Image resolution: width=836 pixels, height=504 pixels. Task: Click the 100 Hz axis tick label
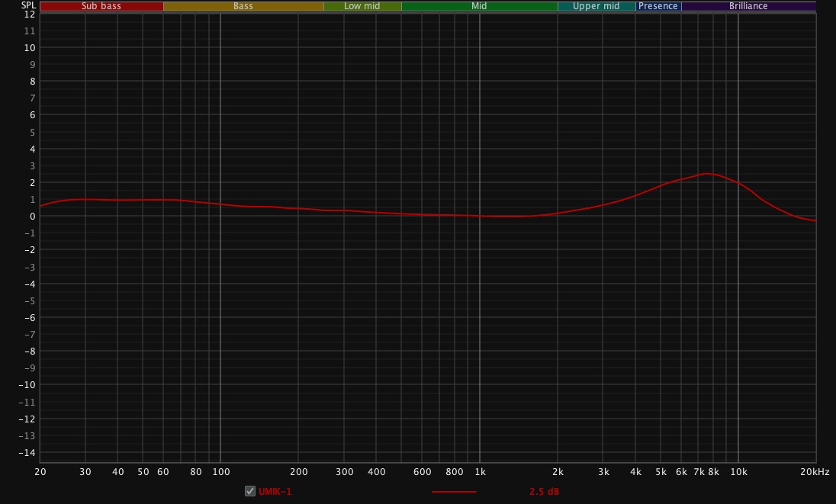coord(220,472)
